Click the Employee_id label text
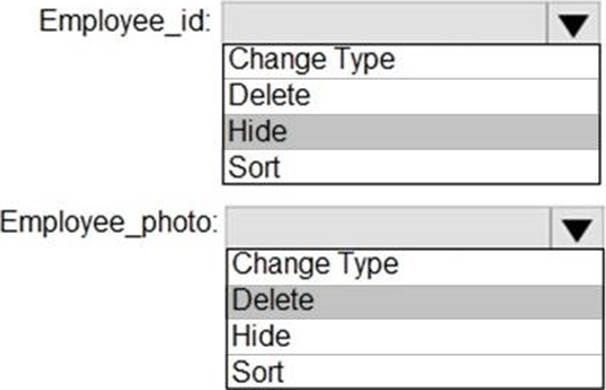 click(x=125, y=22)
